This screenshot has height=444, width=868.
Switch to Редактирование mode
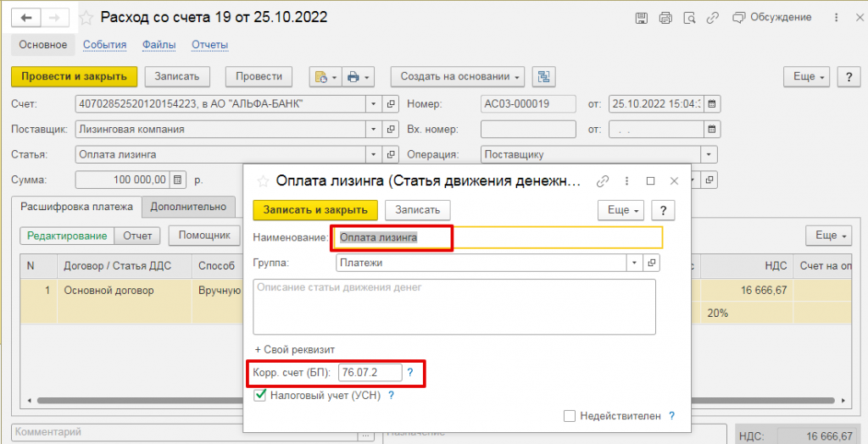(x=67, y=236)
